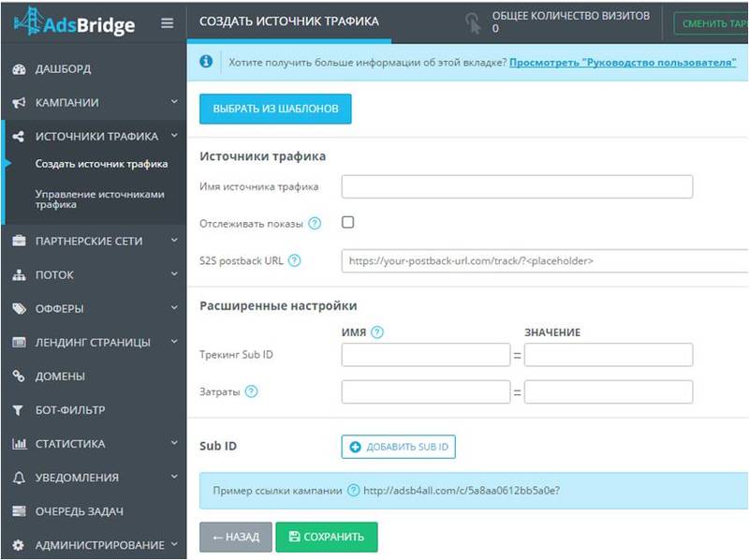Click the help icon next to Затраты

pyautogui.click(x=251, y=392)
